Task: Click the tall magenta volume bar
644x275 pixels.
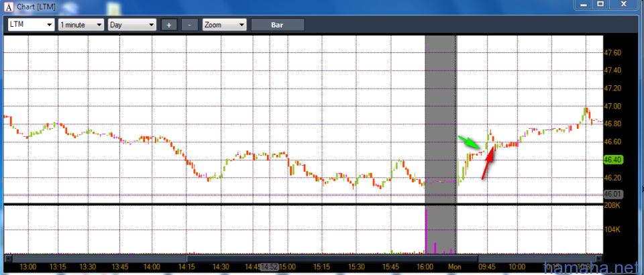Action: coord(426,232)
